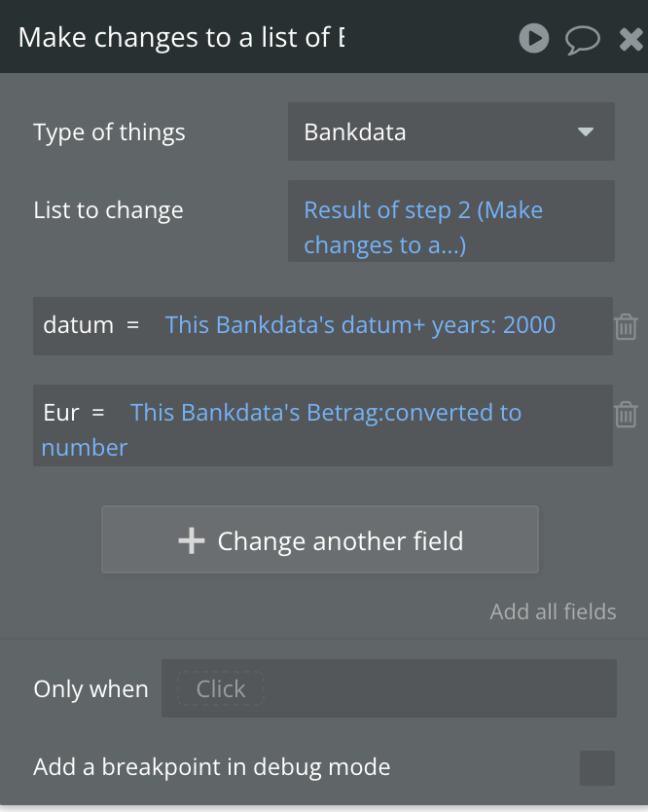The width and height of the screenshot is (648, 812).
Task: Select the Only when condition row
Action: (x=388, y=688)
